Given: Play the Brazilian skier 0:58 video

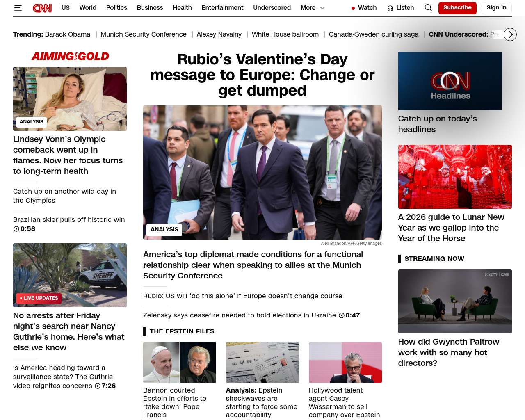Looking at the screenshot, I should (x=16, y=229).
